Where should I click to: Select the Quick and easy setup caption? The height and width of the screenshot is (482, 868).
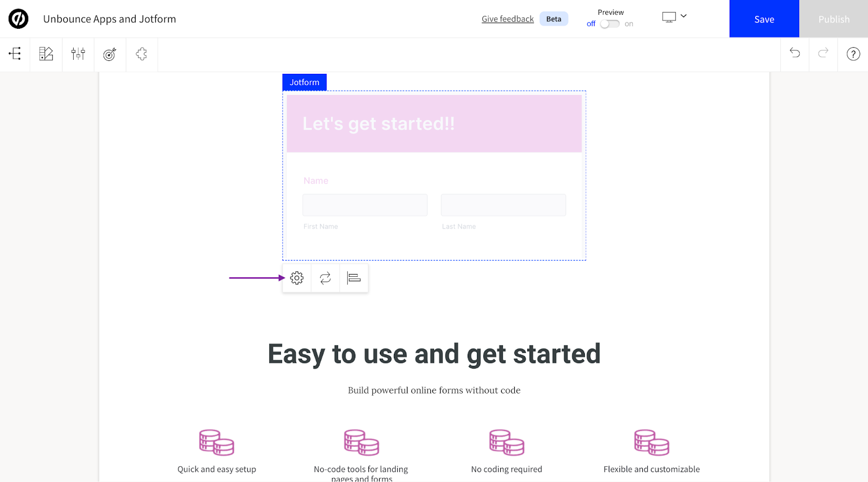coord(216,470)
